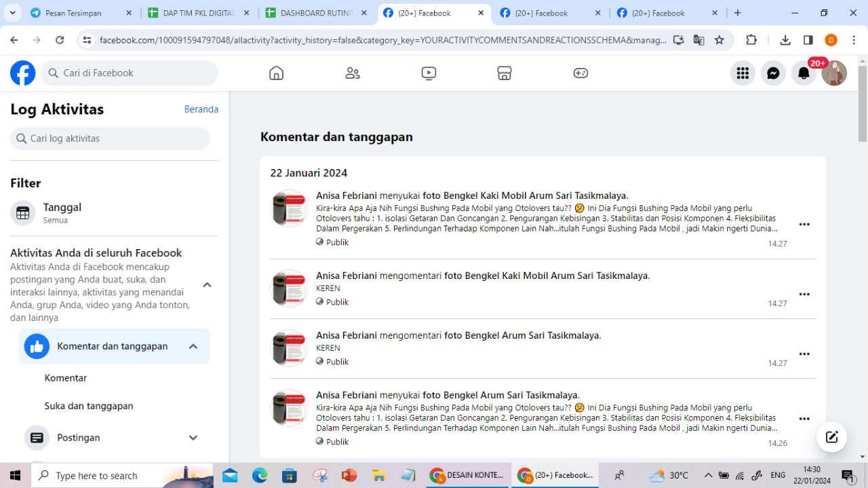Click the Google Translate icon in address bar
The height and width of the screenshot is (488, 868).
(699, 40)
